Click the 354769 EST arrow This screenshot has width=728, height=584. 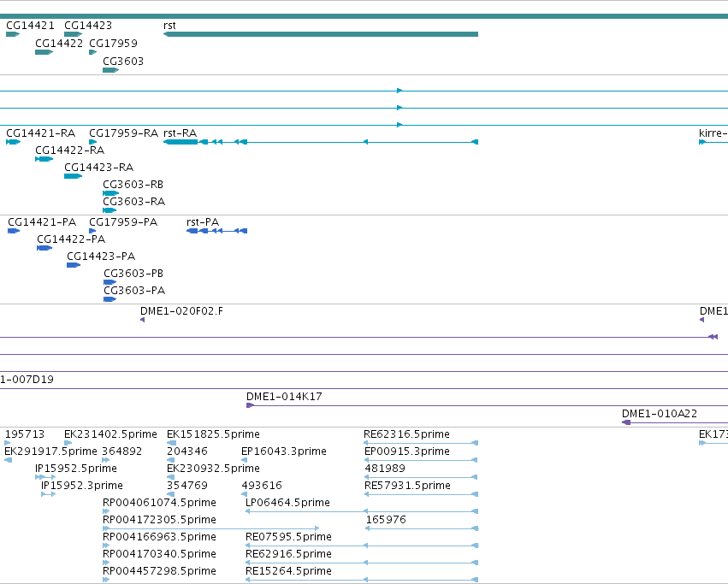pyautogui.click(x=170, y=494)
